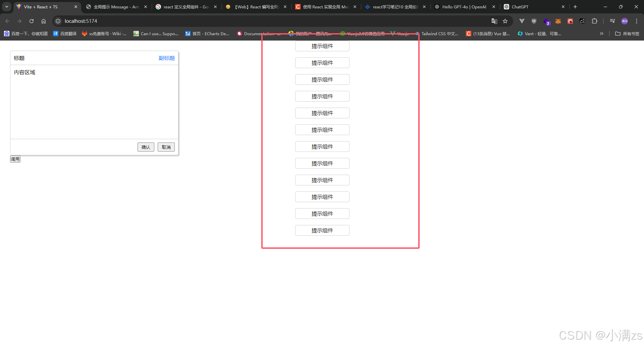Open the Vant - 轻量、可靠 bookmark

coord(539,34)
